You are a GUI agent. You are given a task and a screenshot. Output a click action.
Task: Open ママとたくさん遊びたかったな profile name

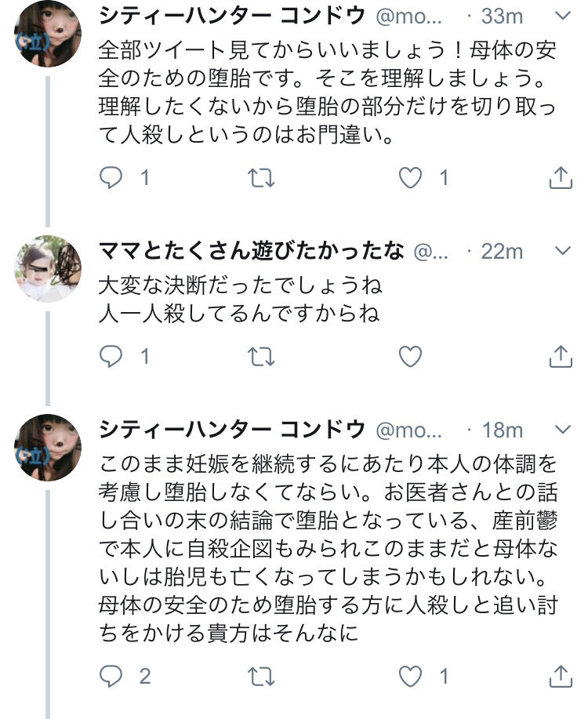tap(252, 251)
